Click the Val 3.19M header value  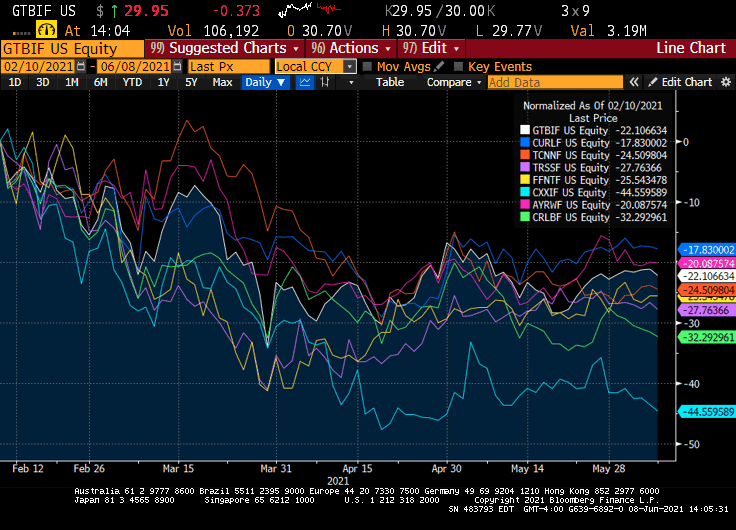608,31
